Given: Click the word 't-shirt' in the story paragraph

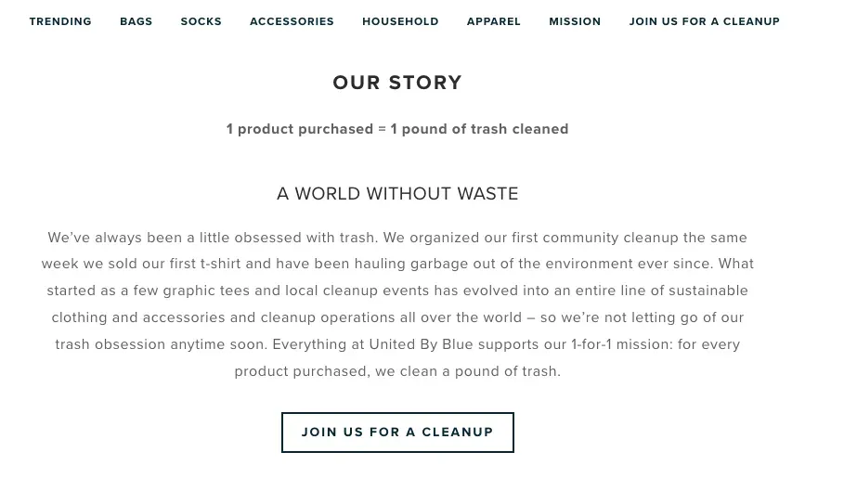Looking at the screenshot, I should pos(220,264).
